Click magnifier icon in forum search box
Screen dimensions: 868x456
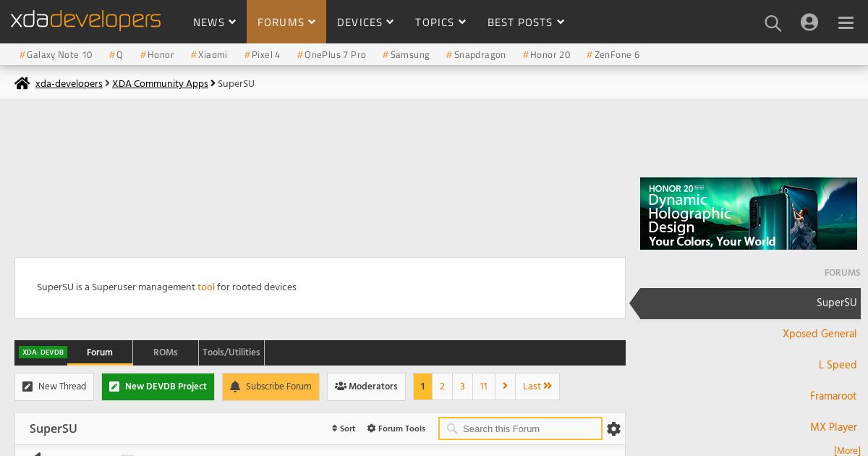pos(452,428)
